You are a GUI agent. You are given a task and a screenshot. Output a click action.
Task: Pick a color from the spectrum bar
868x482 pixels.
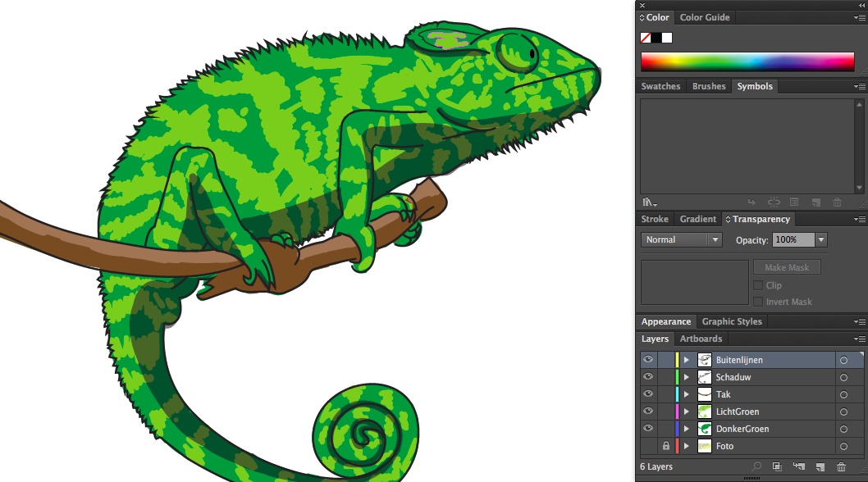coord(747,61)
